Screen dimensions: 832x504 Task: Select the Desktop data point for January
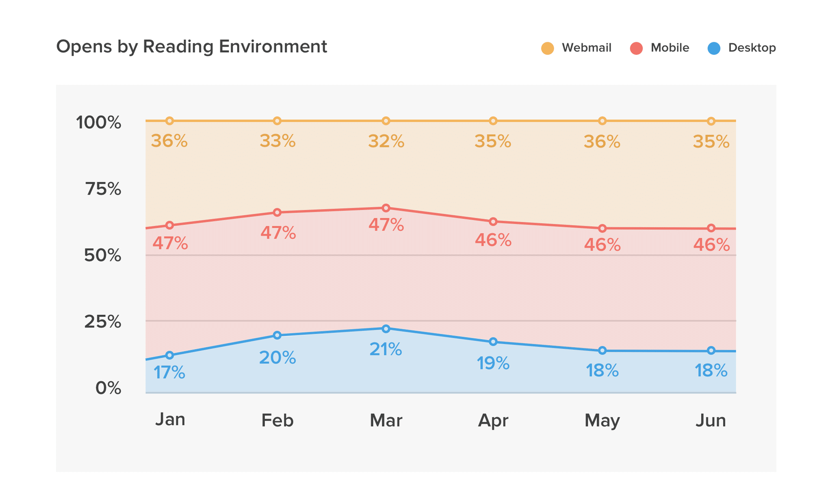click(x=170, y=355)
